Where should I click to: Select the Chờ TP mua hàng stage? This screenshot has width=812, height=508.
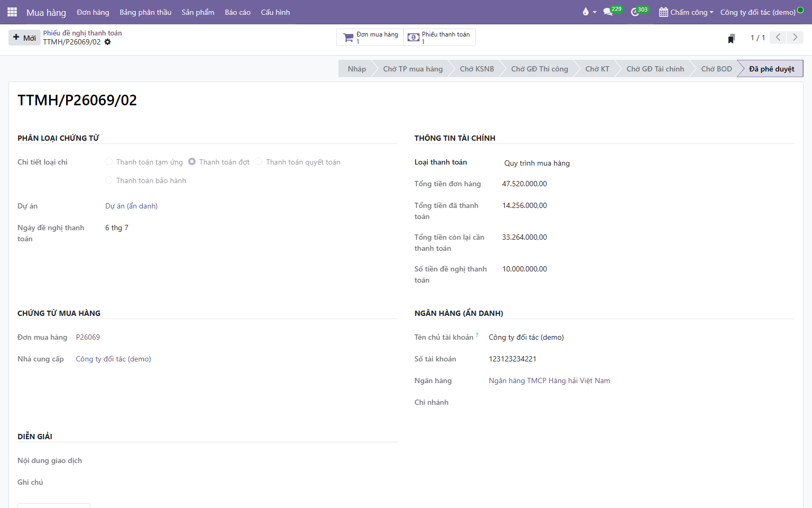413,69
